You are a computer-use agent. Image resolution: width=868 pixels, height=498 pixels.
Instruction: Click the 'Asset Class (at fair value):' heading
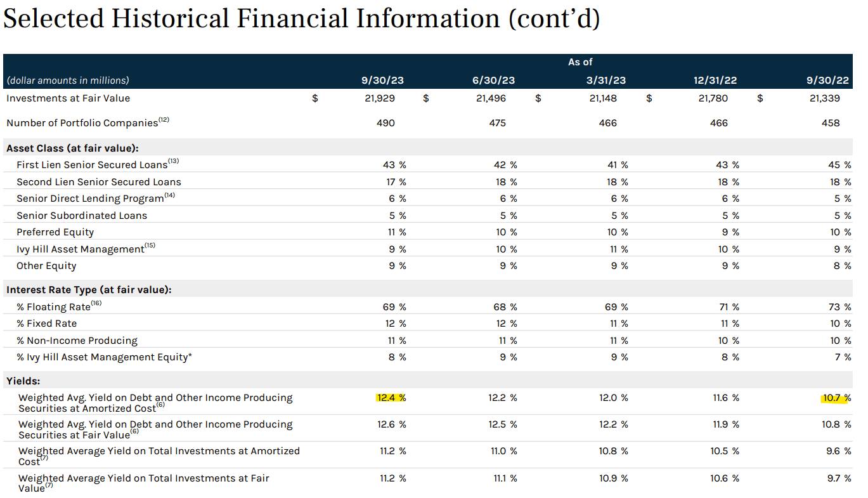pos(72,148)
